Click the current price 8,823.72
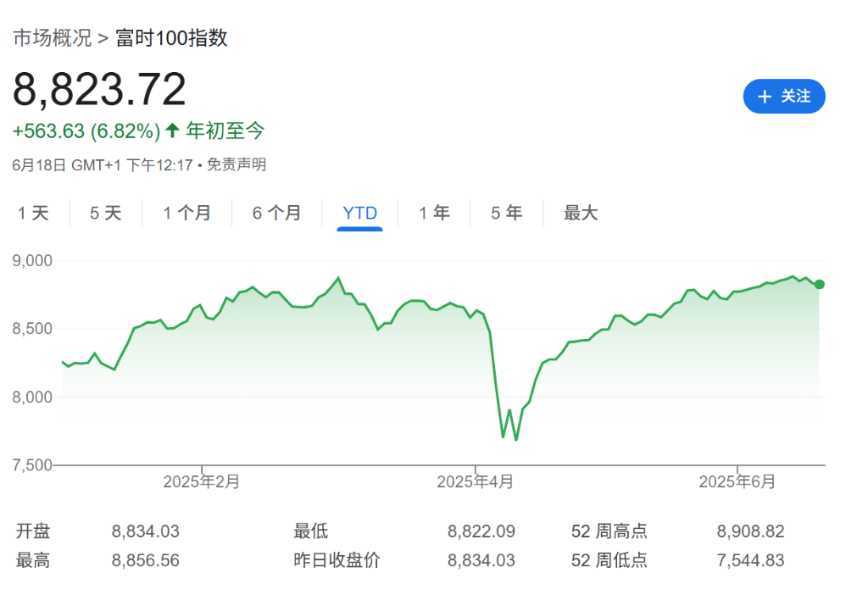This screenshot has height=595, width=868. coord(100,89)
